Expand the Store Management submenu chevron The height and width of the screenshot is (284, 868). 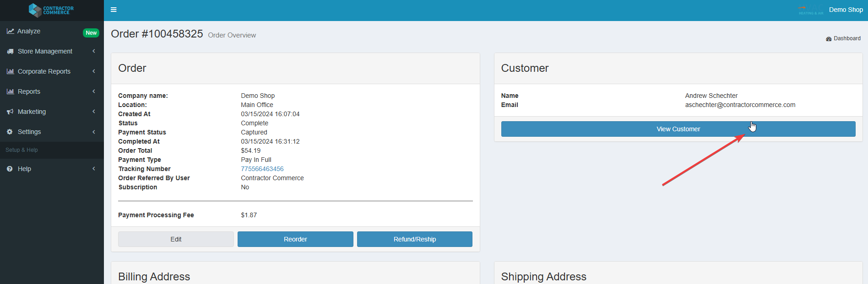pyautogui.click(x=94, y=51)
